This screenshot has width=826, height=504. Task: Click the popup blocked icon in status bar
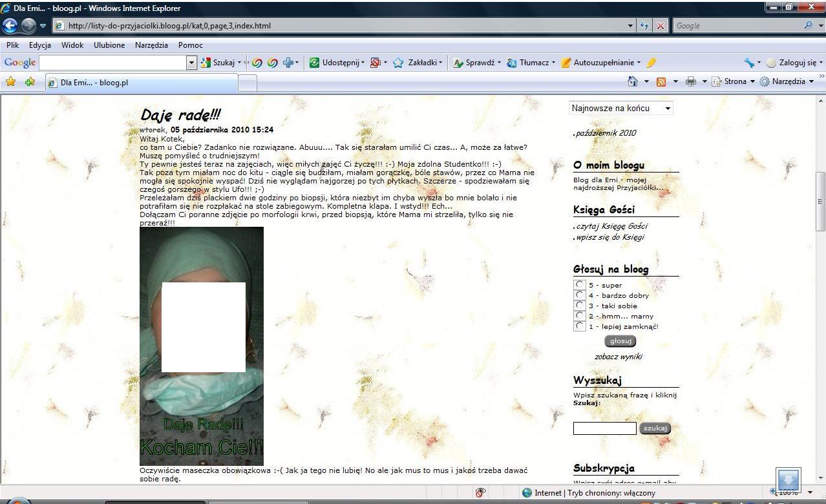coord(480,493)
